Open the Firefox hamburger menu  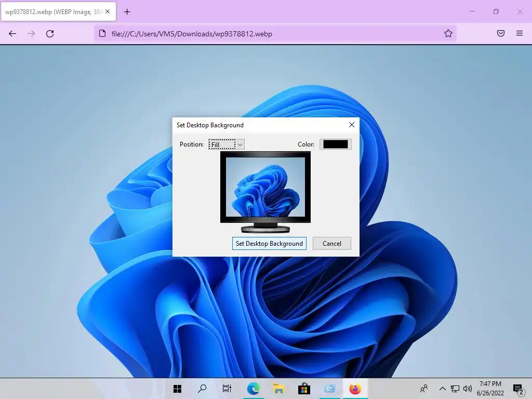pyautogui.click(x=520, y=33)
